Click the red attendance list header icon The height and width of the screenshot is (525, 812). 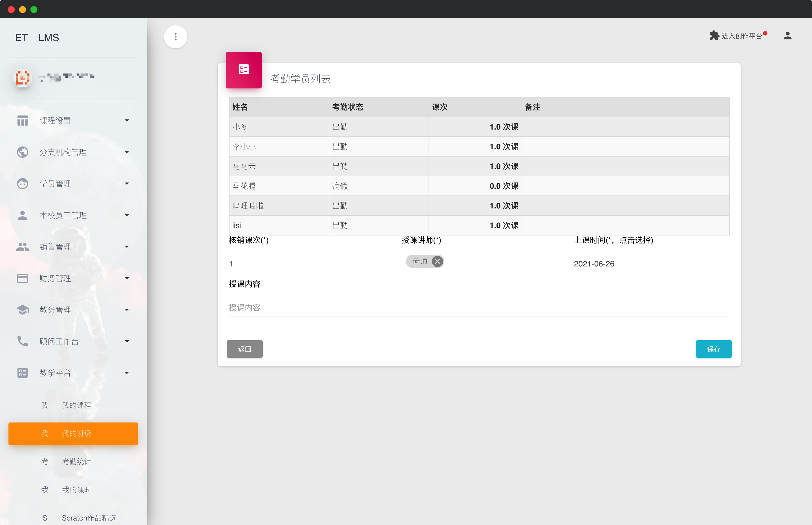point(244,70)
